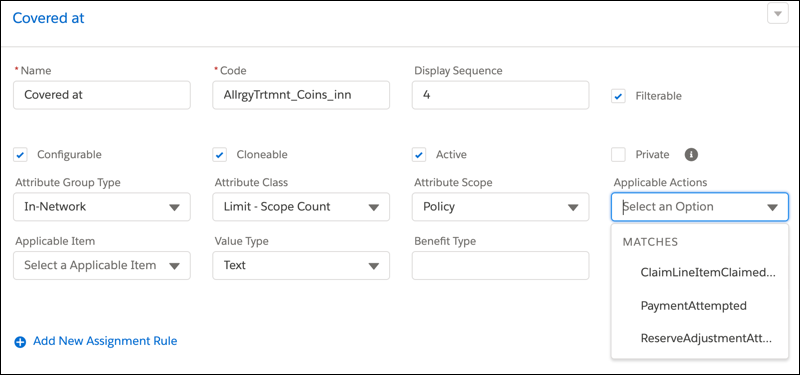Viewport: 800px width, 375px height.
Task: Toggle the Cloneable checkbox
Action: click(x=219, y=155)
